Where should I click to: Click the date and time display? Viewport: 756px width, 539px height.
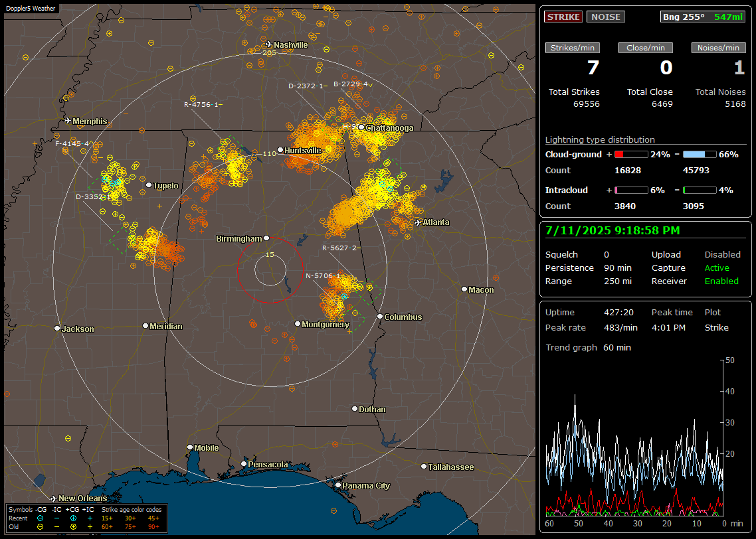click(613, 230)
